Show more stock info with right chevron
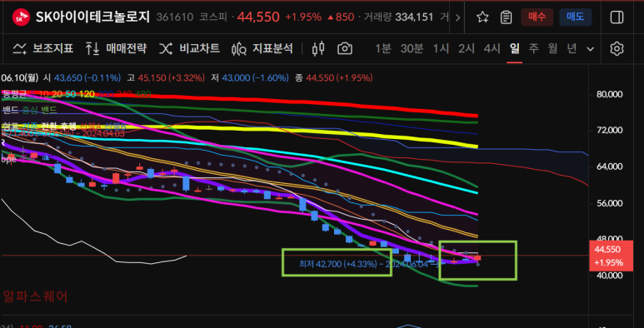 [x=458, y=17]
